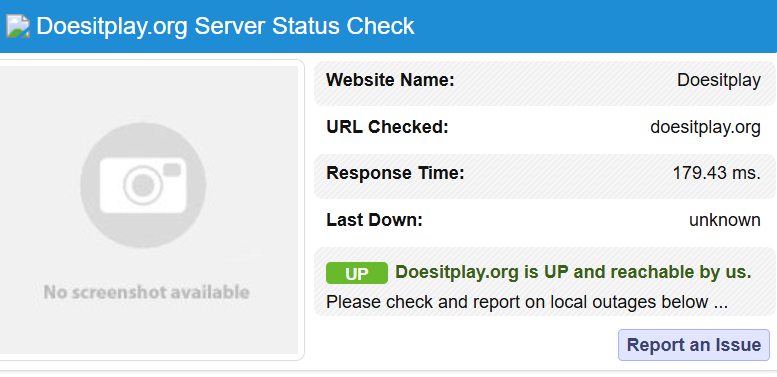777x377 pixels.
Task: Click the Last Down label
Action: tap(374, 220)
